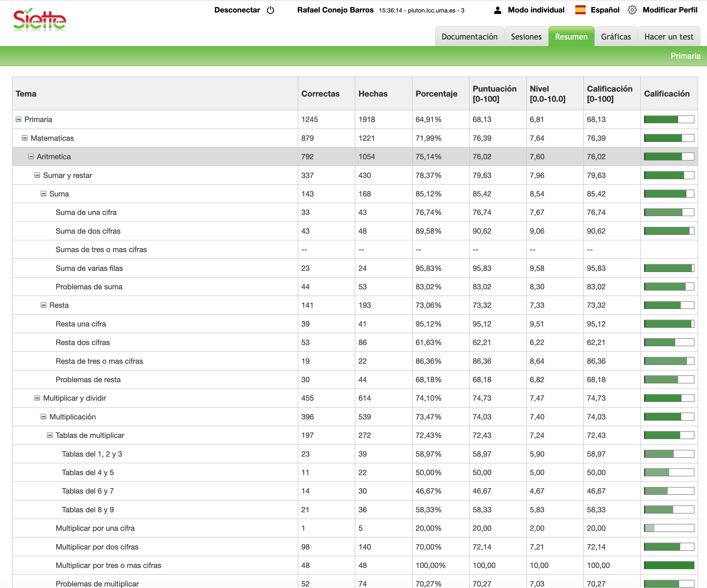
Task: Collapse the Primaria tree node
Action: coord(18,119)
